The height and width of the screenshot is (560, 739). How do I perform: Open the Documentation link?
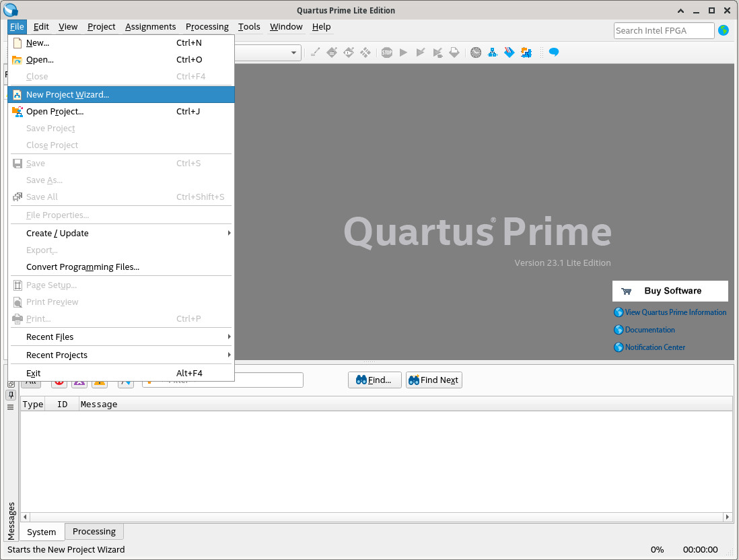tap(650, 330)
